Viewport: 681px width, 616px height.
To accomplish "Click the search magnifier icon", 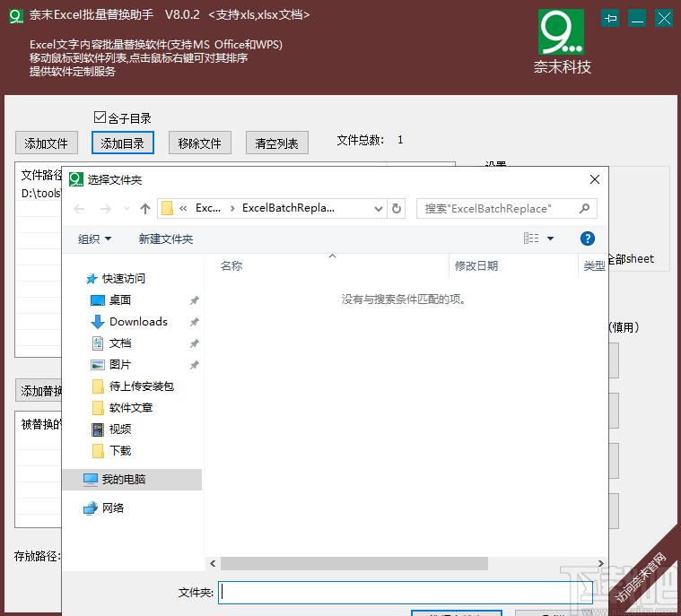I will [x=585, y=208].
